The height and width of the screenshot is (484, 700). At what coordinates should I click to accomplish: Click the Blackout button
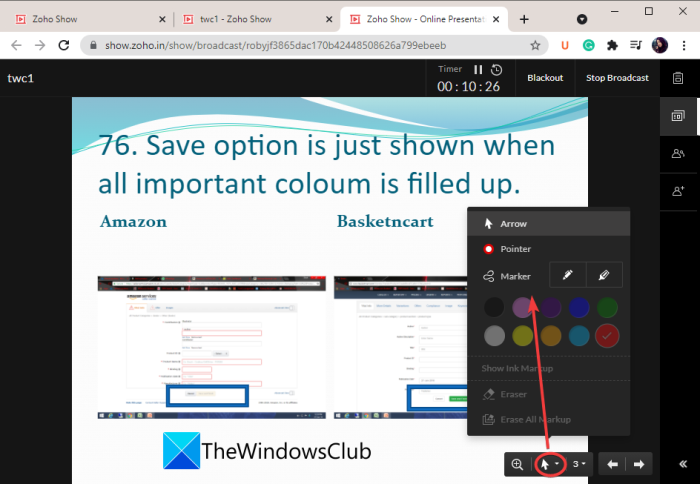click(545, 78)
